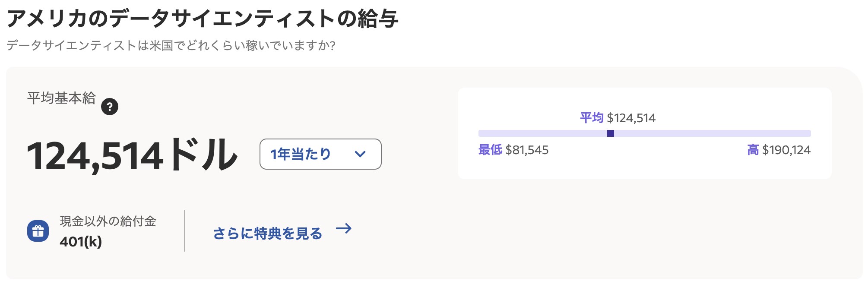Click the question mark help icon
Image resolution: width=868 pixels, height=284 pixels.
tap(110, 107)
